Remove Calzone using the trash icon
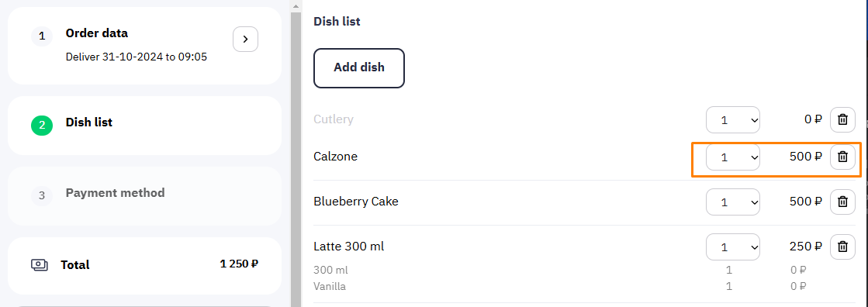Viewport: 868px width, 307px height. pyautogui.click(x=842, y=157)
